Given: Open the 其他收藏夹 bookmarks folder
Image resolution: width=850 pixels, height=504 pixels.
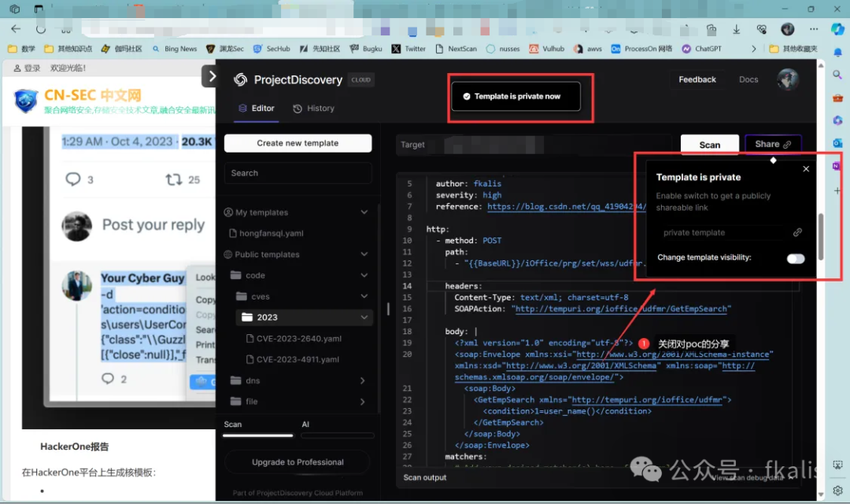Looking at the screenshot, I should pos(793,49).
